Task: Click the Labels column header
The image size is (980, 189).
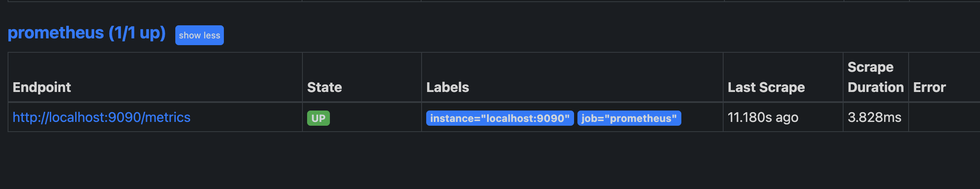Action: pyautogui.click(x=448, y=87)
